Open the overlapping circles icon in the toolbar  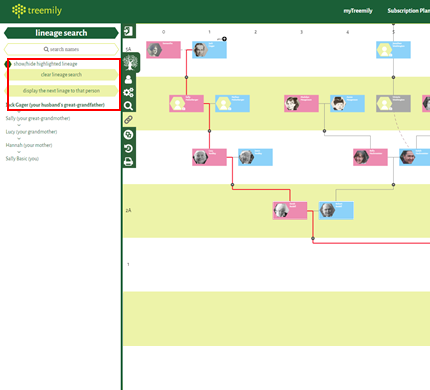pos(128,135)
